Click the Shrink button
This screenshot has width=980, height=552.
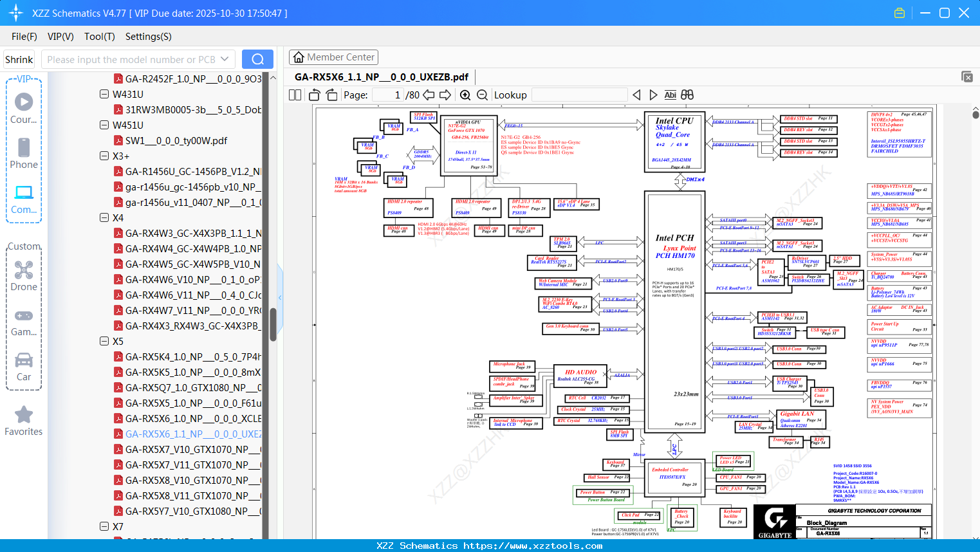[x=19, y=59]
